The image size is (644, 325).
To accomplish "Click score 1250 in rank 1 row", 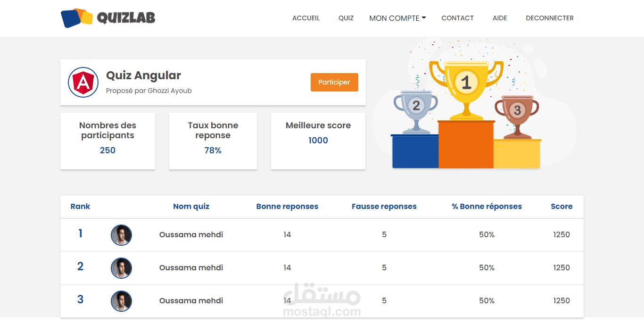I will pyautogui.click(x=561, y=234).
